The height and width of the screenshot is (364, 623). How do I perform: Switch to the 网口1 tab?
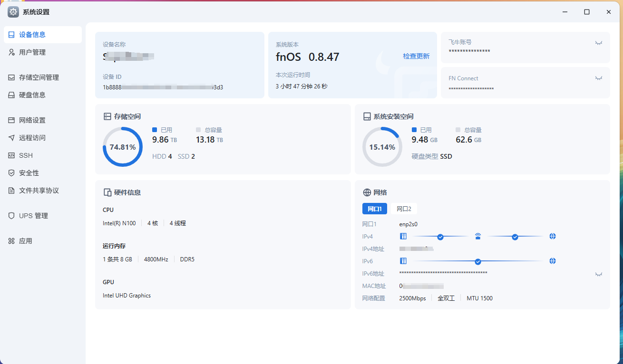pos(375,209)
